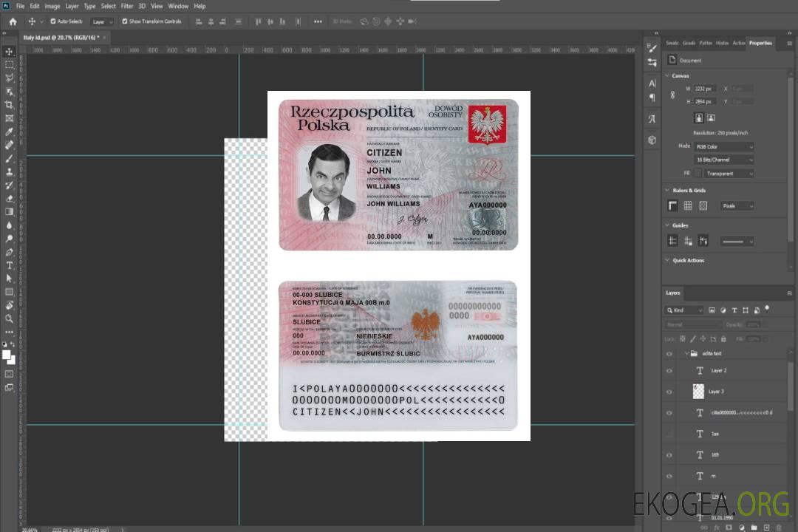Select the Pen tool
This screenshot has width=798, height=532.
(9, 252)
